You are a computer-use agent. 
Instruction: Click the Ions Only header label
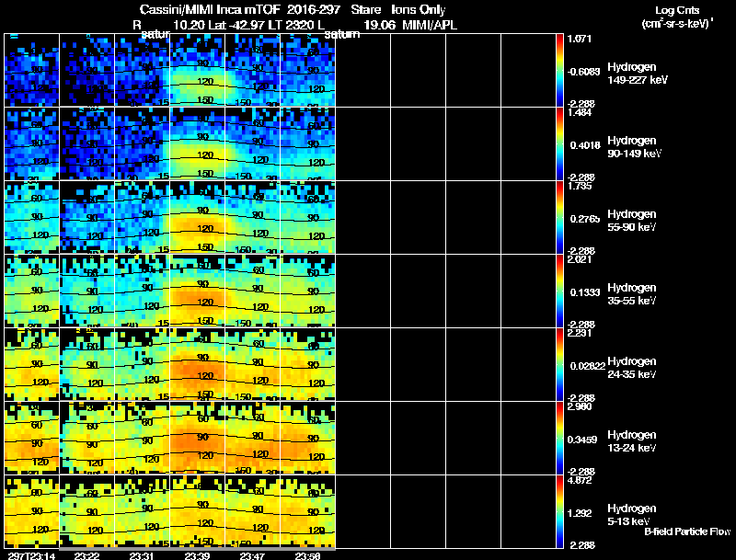418,10
